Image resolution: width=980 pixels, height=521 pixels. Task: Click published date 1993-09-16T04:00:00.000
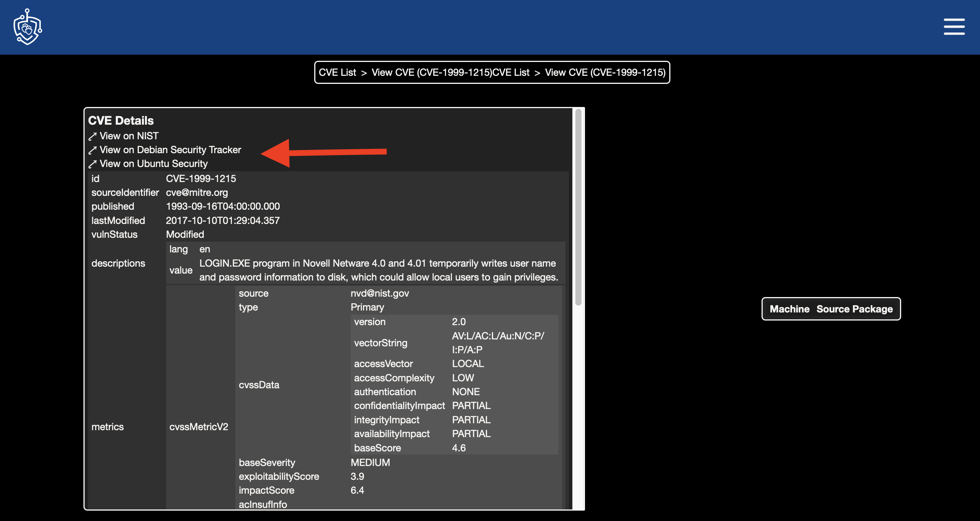(x=223, y=206)
